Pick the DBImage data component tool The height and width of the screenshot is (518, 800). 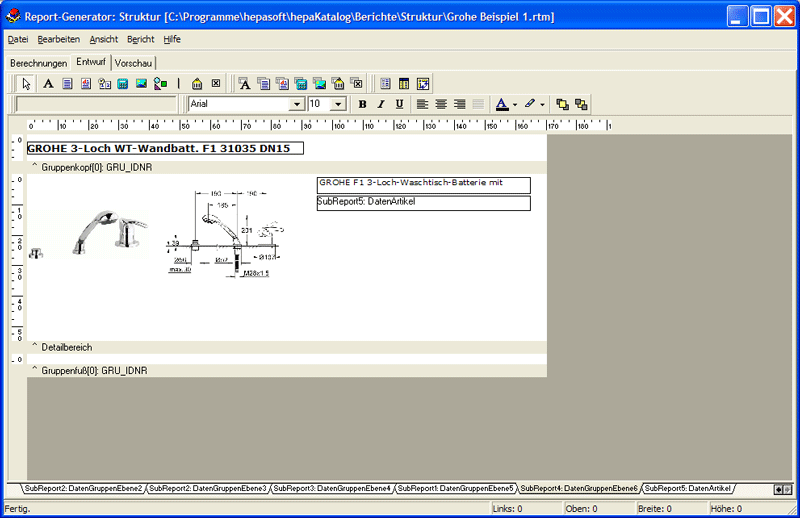tap(319, 84)
